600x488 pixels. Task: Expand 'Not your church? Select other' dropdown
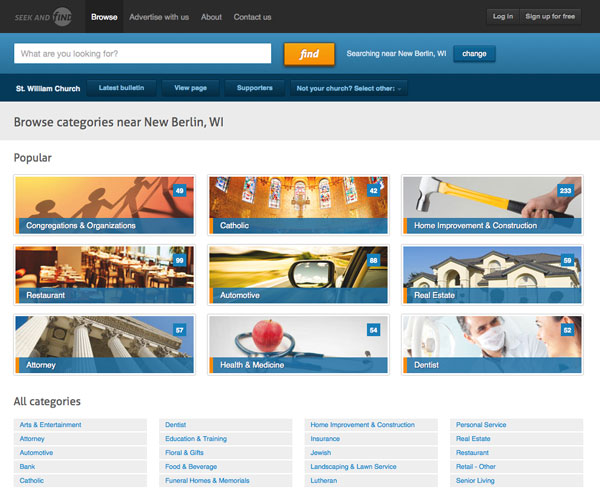(349, 88)
